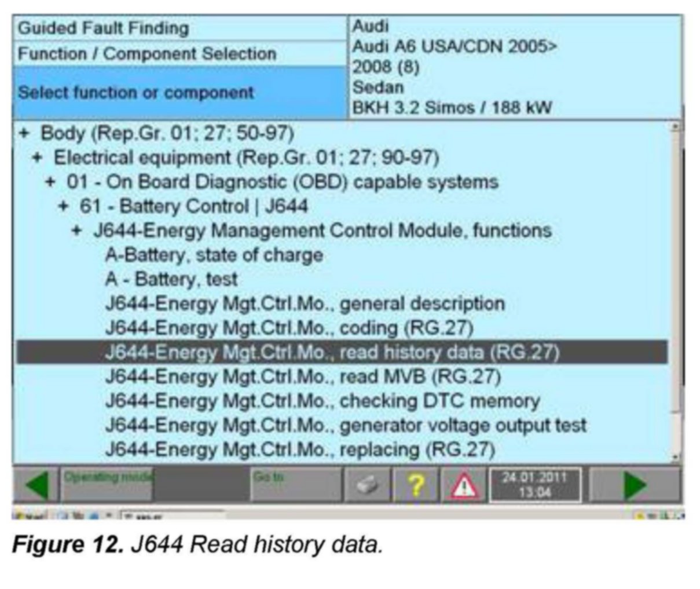The height and width of the screenshot is (589, 700).
Task: Click the green back arrow button
Action: click(36, 484)
